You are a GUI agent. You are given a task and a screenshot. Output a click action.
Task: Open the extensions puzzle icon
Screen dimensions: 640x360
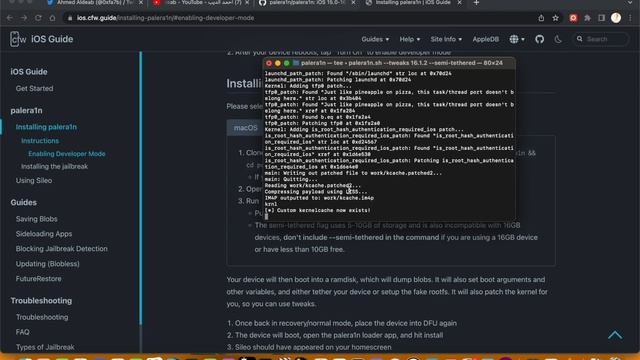pos(587,18)
